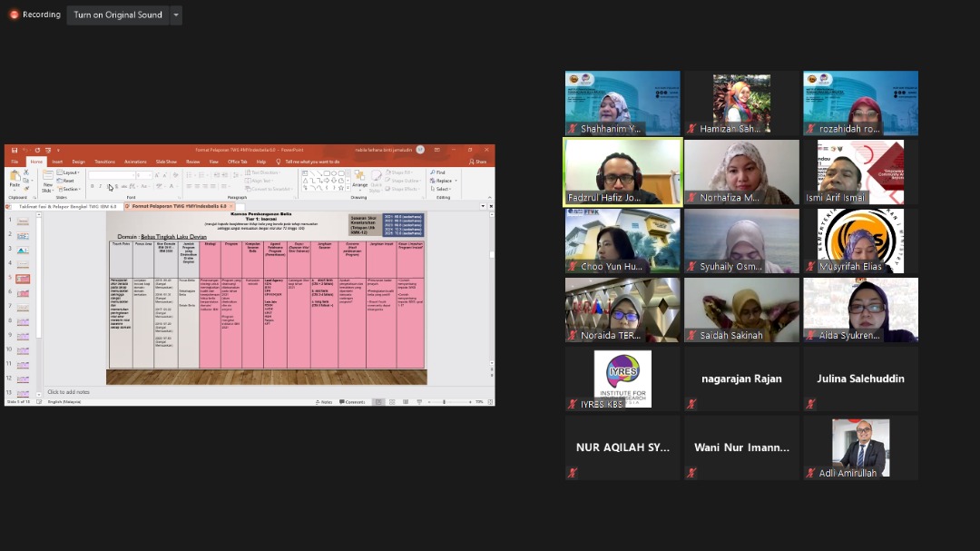Image resolution: width=980 pixels, height=551 pixels.
Task: Toggle the Notes pane in the status bar
Action: [324, 401]
